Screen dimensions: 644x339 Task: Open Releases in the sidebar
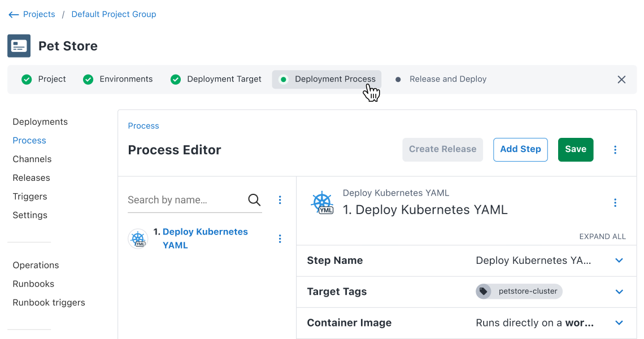tap(31, 177)
